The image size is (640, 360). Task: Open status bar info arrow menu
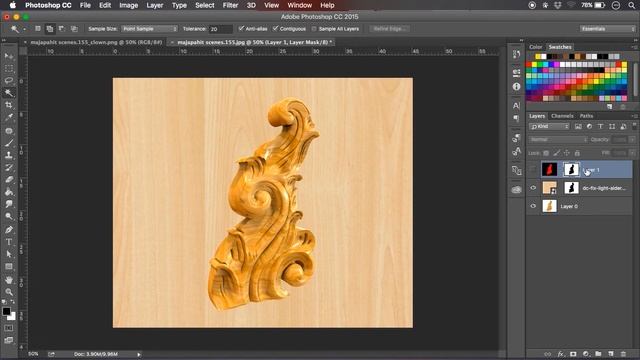(x=139, y=354)
